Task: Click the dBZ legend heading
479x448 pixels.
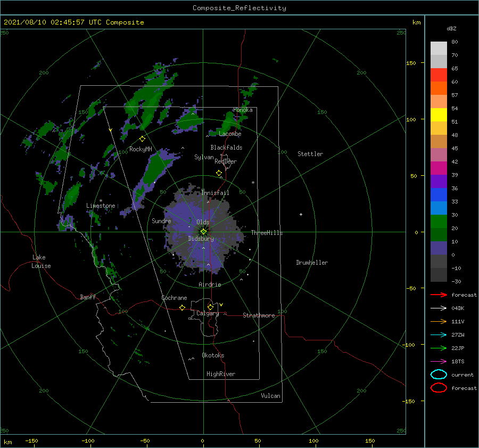Action: (x=451, y=28)
